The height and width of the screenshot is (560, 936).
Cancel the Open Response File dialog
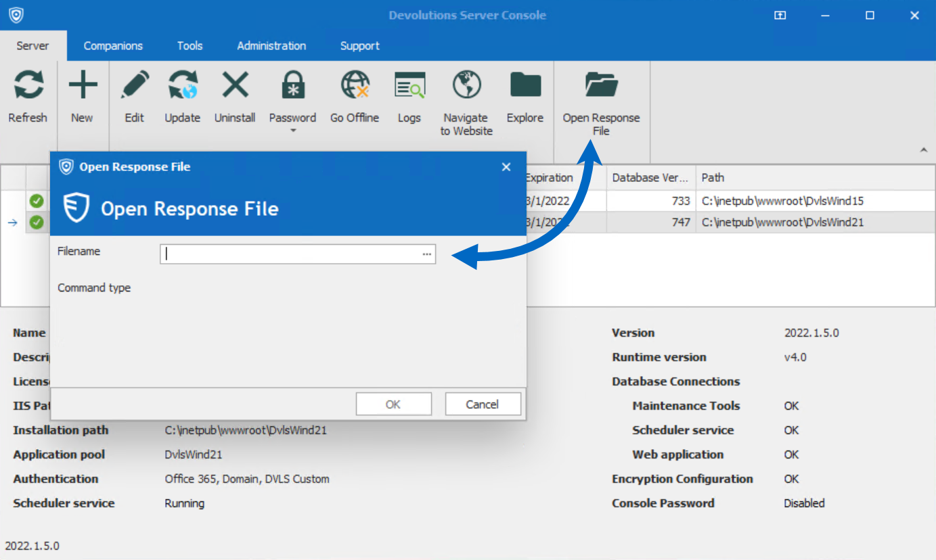pos(483,404)
